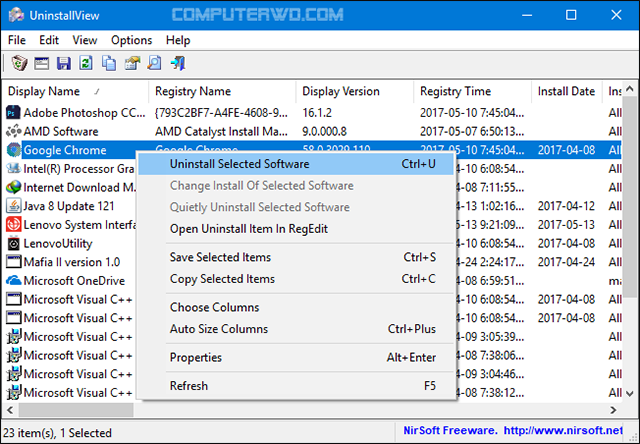This screenshot has width=640, height=444.
Task: Click the Intel Processor Graphics row icon
Action: (13, 169)
